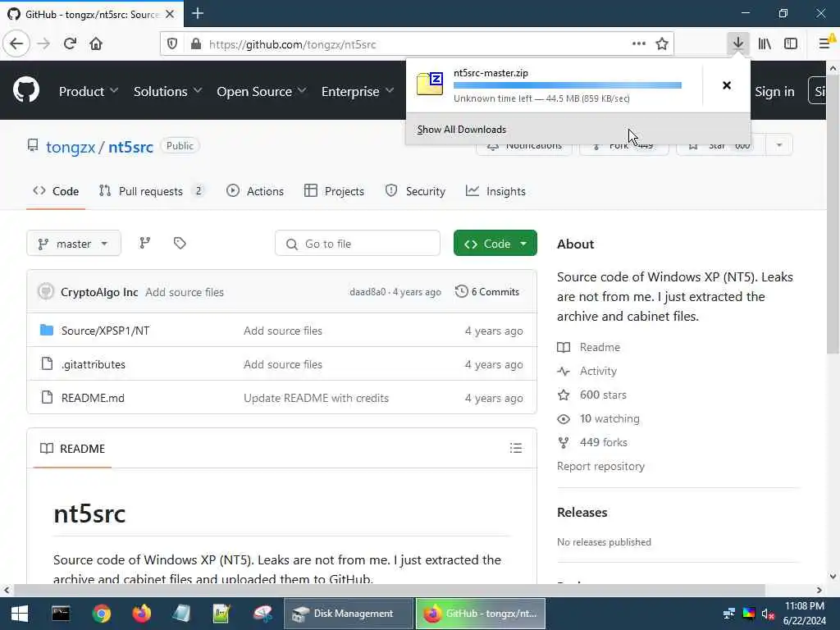The width and height of the screenshot is (840, 630).
Task: Open the Projects tab
Action: [335, 191]
